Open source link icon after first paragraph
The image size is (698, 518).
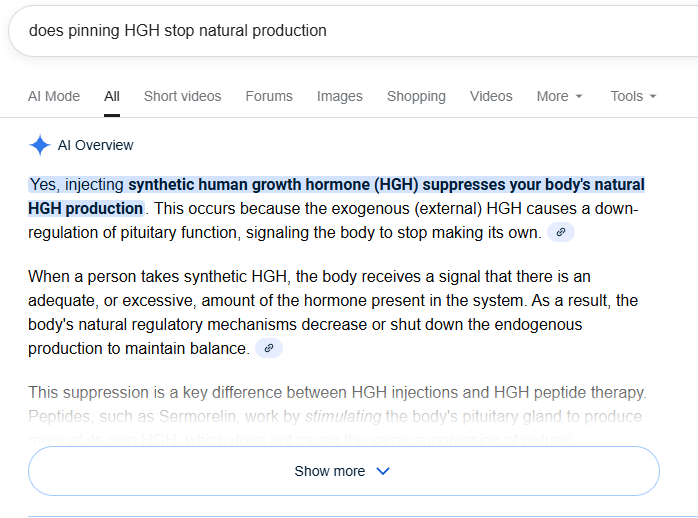561,232
